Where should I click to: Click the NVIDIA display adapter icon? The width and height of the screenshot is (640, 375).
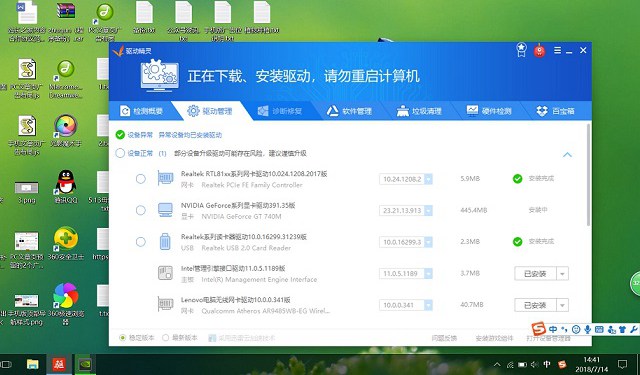click(x=165, y=210)
